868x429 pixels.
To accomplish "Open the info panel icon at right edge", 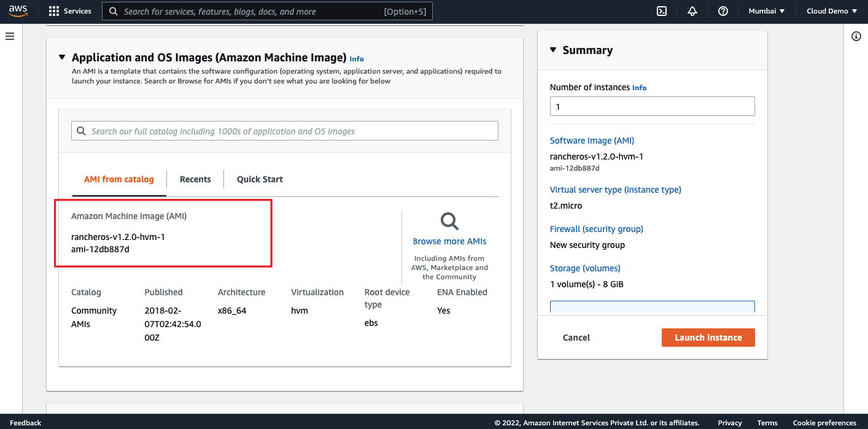I will pos(856,36).
